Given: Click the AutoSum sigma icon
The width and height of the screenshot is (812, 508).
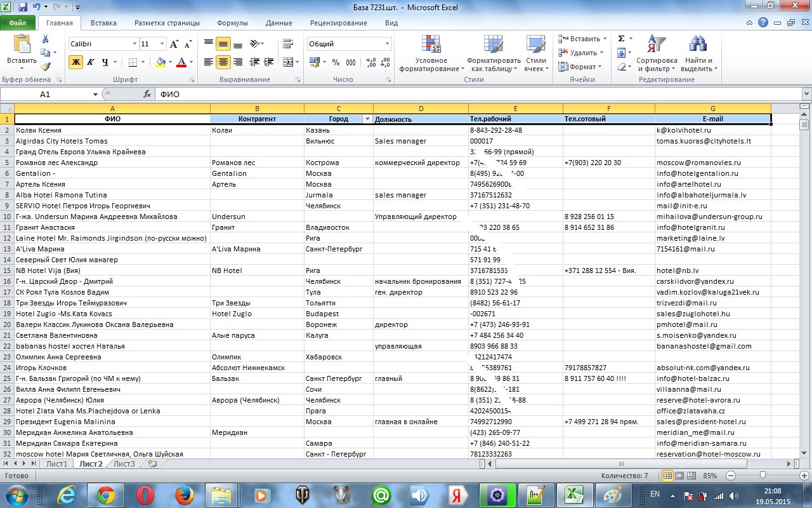Looking at the screenshot, I should [x=621, y=39].
